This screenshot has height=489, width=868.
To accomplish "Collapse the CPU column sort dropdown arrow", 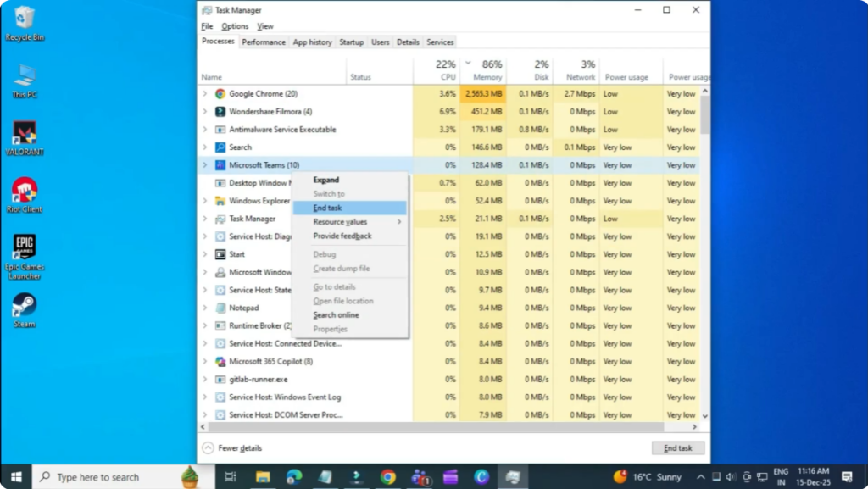I will click(x=466, y=62).
